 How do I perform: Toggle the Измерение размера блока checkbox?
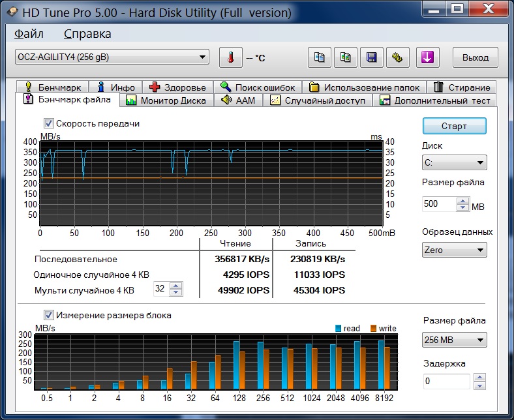[48, 315]
